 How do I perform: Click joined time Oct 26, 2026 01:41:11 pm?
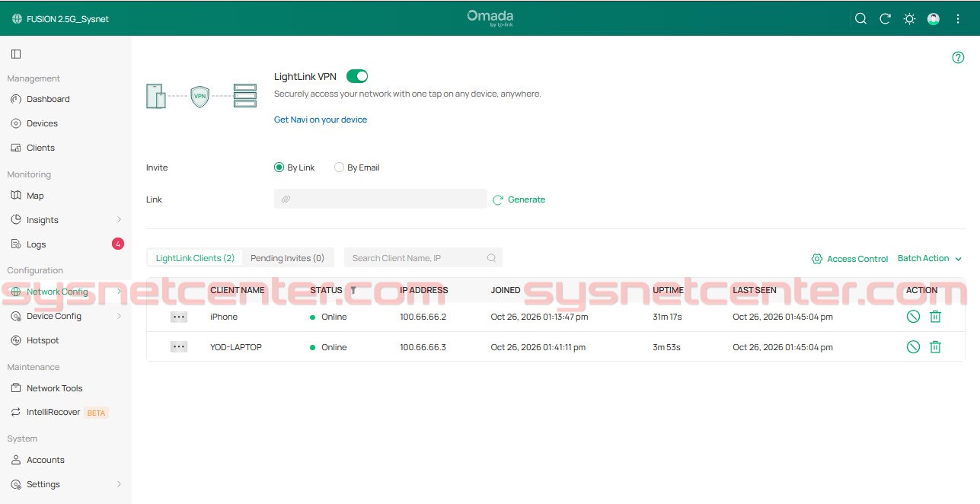[x=538, y=347]
